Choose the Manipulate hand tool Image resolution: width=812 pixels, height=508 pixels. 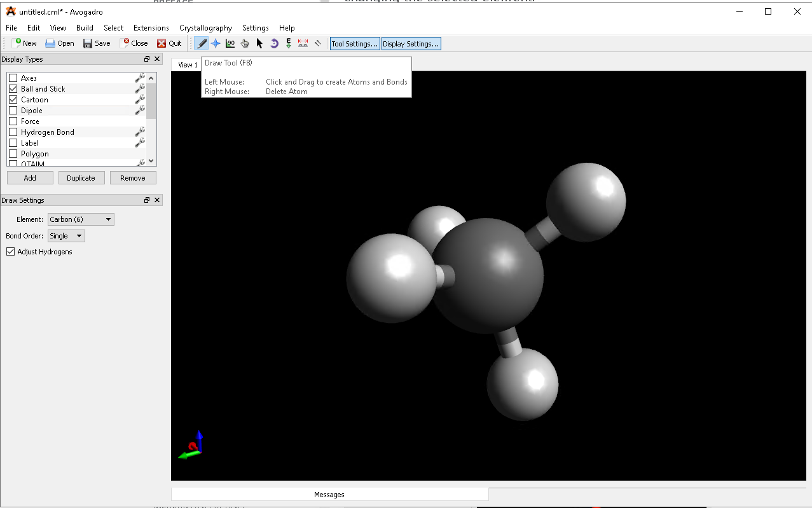[245, 43]
